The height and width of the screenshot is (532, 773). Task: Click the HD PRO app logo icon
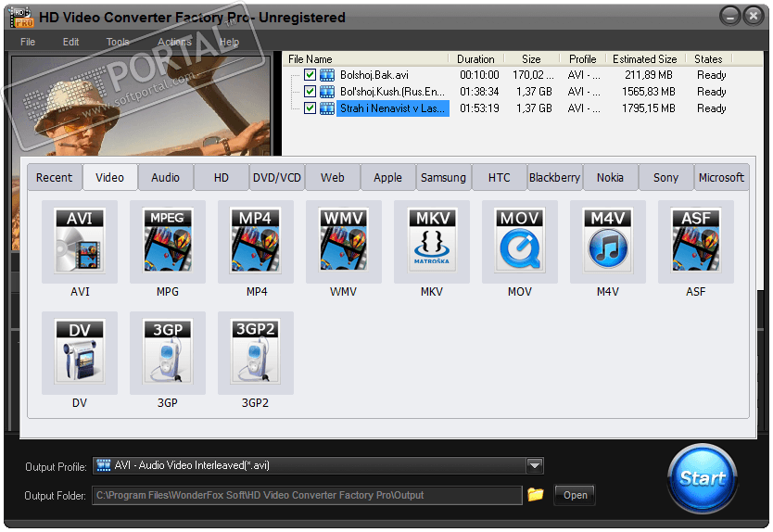(21, 18)
